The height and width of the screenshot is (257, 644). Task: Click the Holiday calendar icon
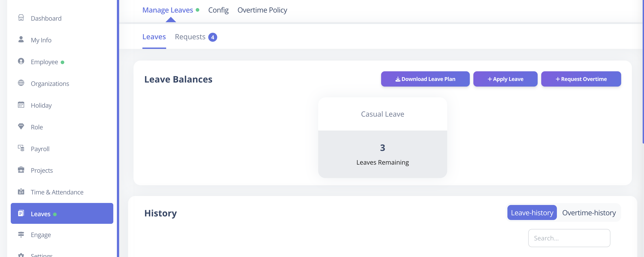21,105
